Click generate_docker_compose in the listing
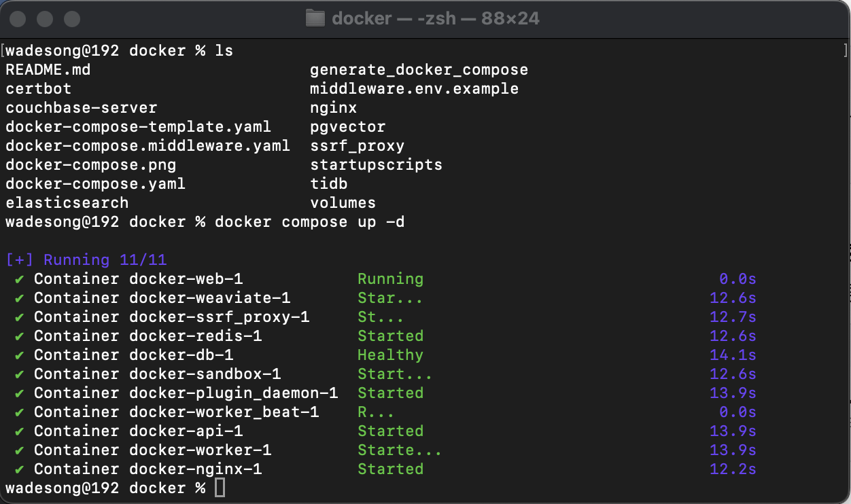This screenshot has width=851, height=504. click(419, 70)
